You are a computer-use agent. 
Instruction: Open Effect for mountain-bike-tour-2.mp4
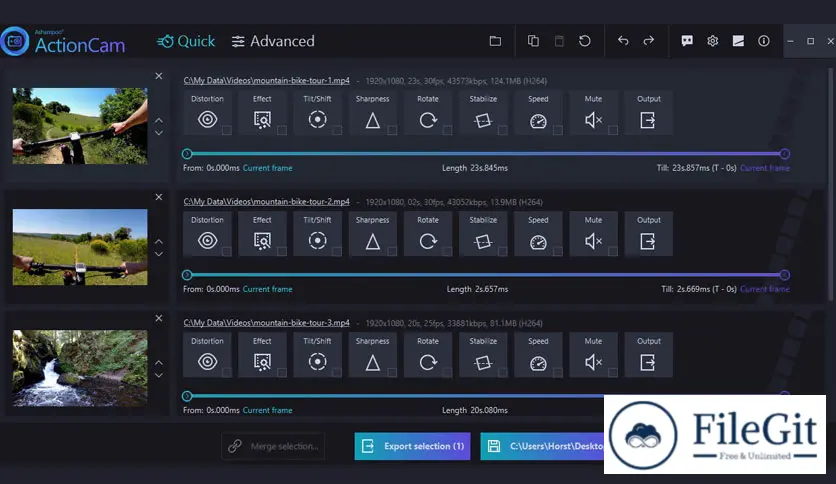click(262, 234)
